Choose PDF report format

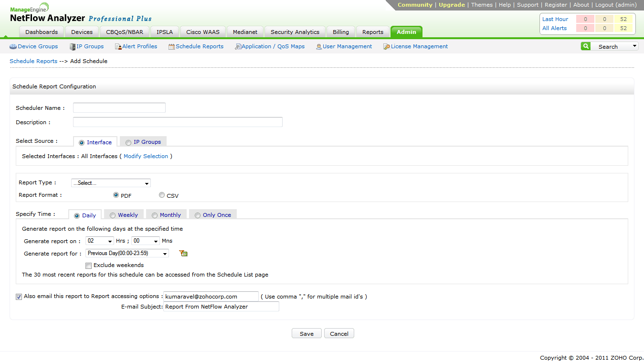pos(116,195)
